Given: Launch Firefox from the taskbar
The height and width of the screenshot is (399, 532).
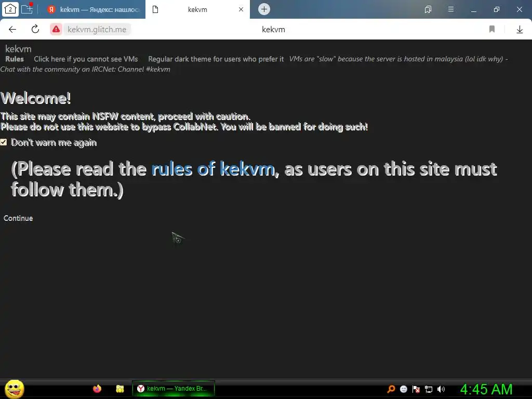Looking at the screenshot, I should pyautogui.click(x=97, y=389).
